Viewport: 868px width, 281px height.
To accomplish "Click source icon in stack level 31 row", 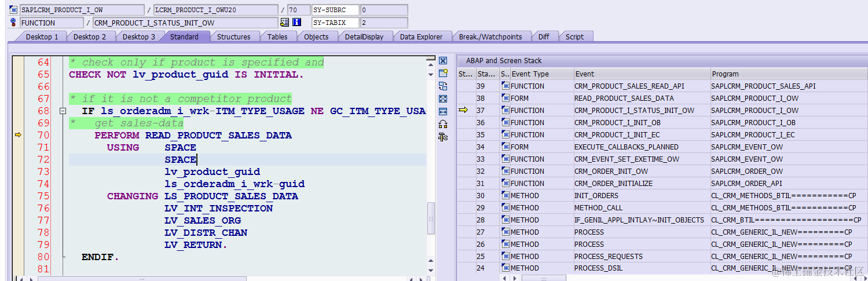I will 506,184.
